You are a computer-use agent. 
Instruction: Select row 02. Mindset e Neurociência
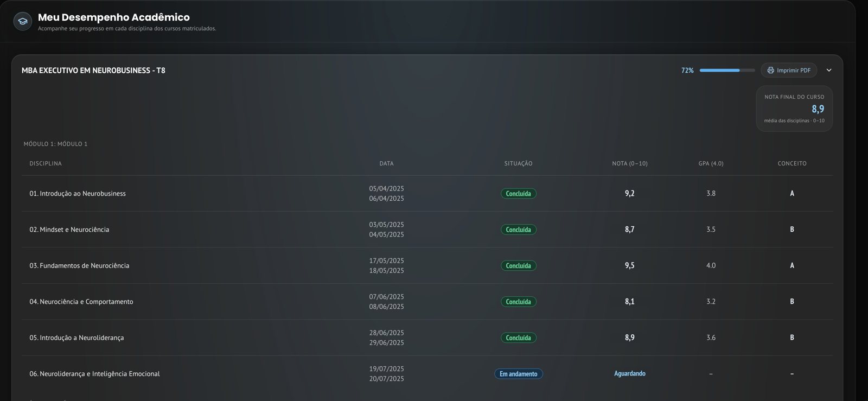click(427, 230)
